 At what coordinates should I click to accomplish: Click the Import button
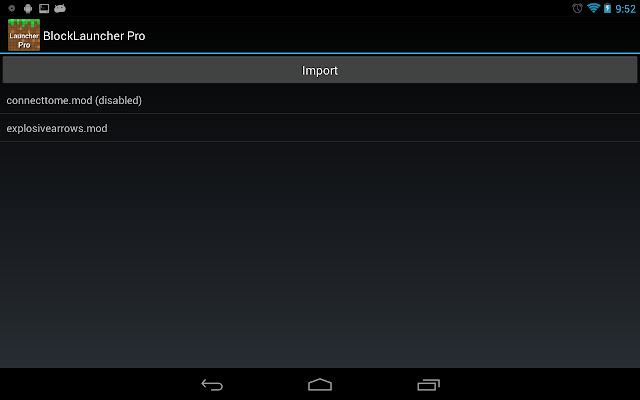320,70
